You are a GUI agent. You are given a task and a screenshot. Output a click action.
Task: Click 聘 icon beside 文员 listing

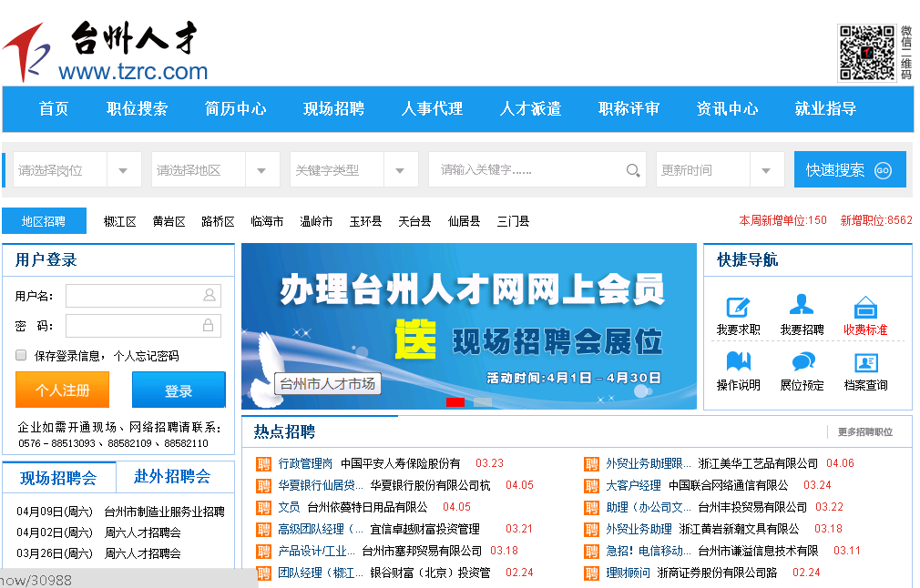pos(263,508)
